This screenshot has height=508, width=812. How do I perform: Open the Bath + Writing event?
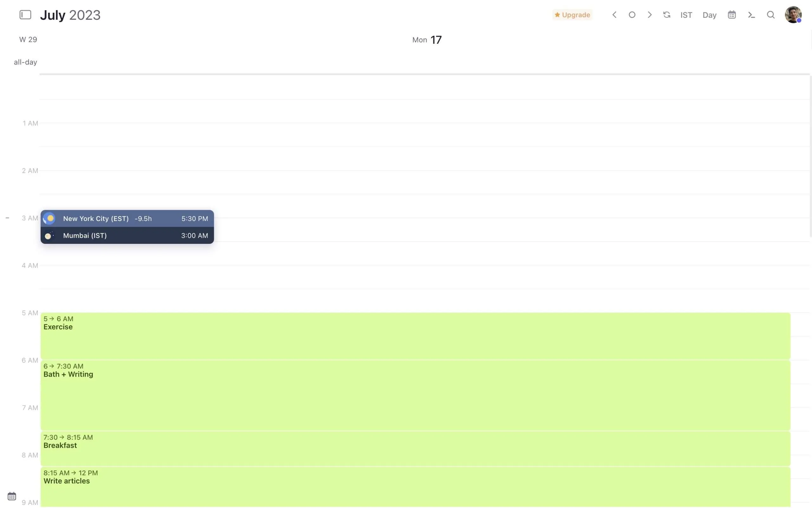416,395
